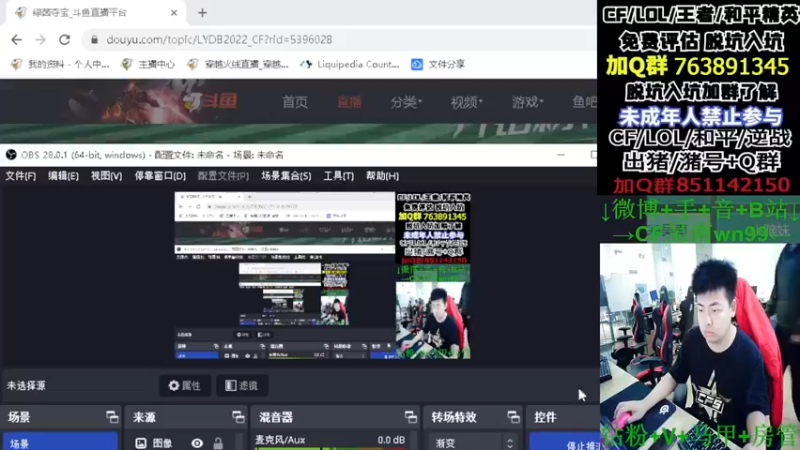
Task: Open the Liquipedia Counter bookmark
Action: coord(350,64)
